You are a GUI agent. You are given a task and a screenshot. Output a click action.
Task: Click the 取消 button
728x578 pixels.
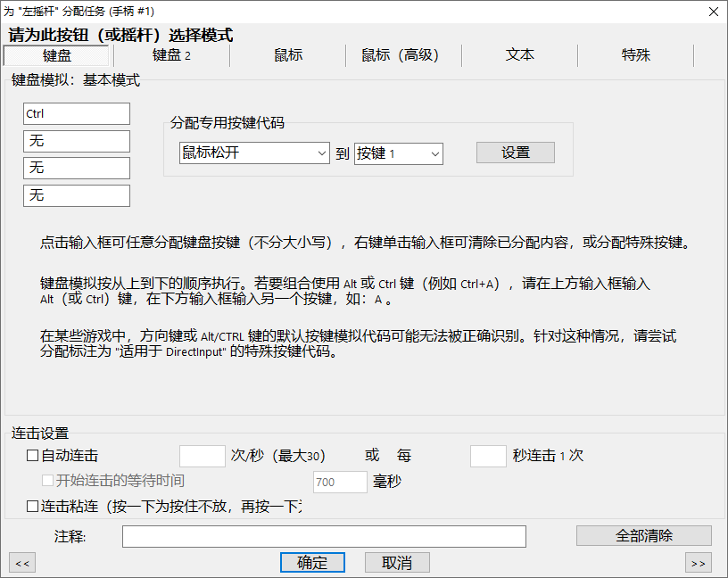395,562
